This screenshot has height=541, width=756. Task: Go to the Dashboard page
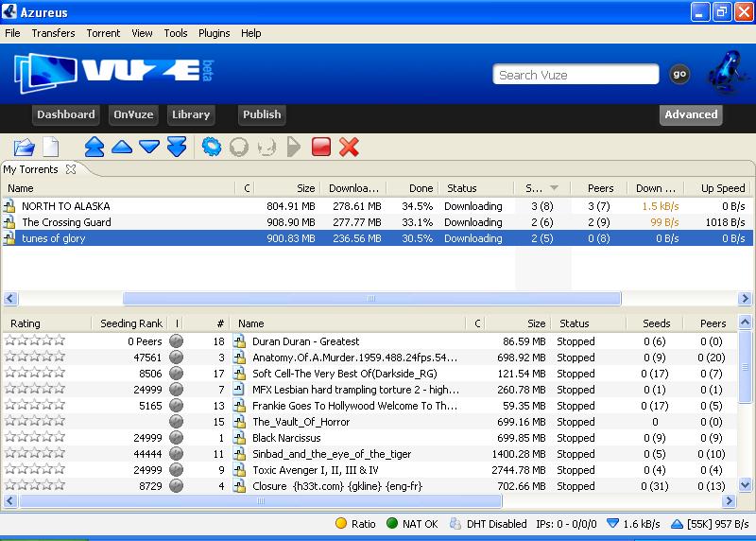[x=66, y=114]
